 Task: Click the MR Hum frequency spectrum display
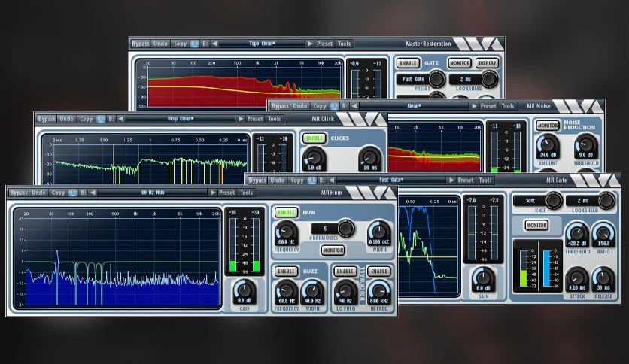tap(117, 259)
